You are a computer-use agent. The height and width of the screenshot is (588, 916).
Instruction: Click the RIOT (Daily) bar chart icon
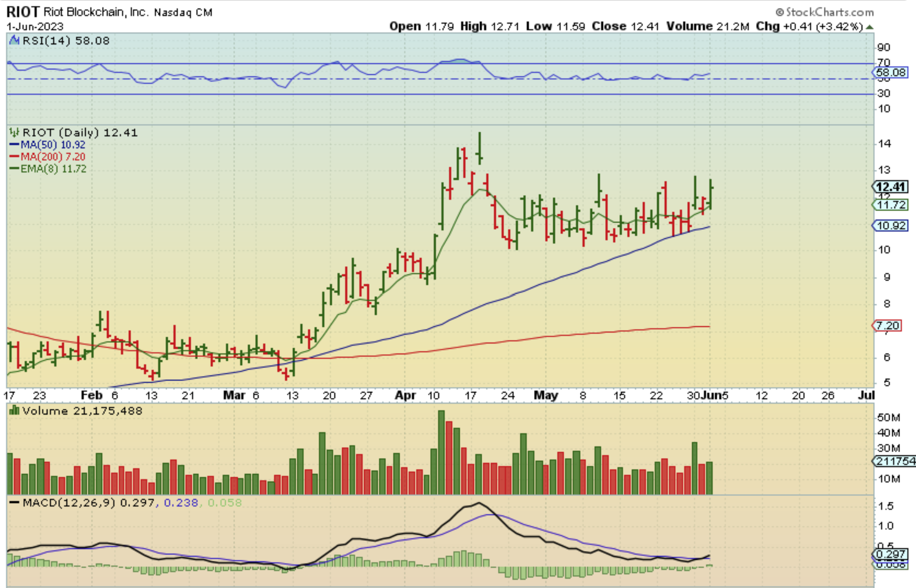point(15,133)
